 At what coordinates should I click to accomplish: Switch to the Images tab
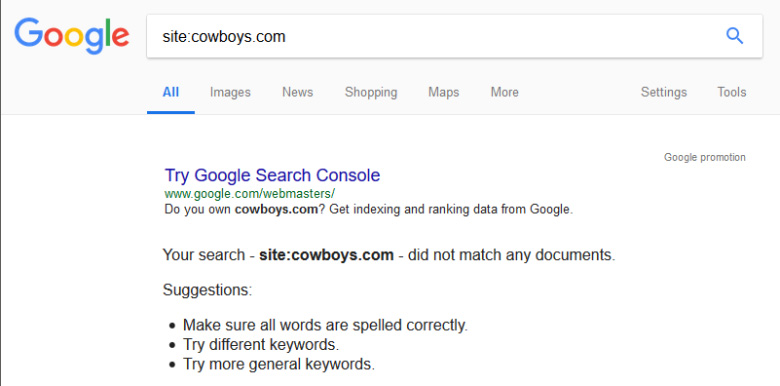pyautogui.click(x=230, y=93)
